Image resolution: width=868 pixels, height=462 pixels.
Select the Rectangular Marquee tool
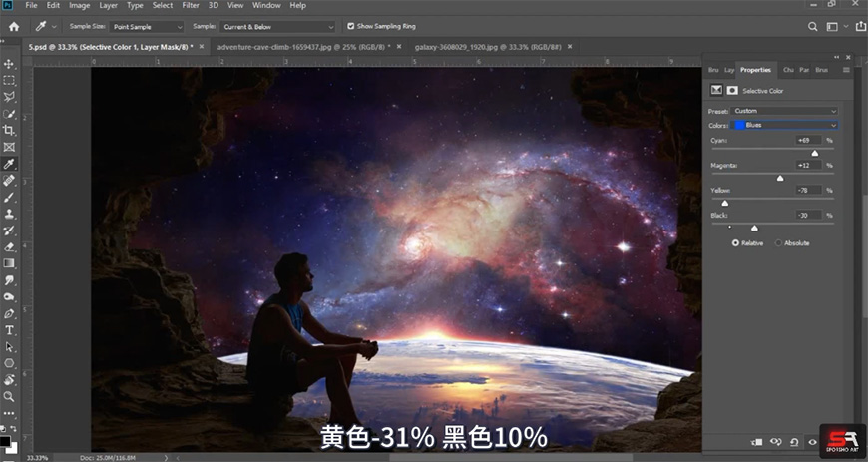(x=9, y=80)
